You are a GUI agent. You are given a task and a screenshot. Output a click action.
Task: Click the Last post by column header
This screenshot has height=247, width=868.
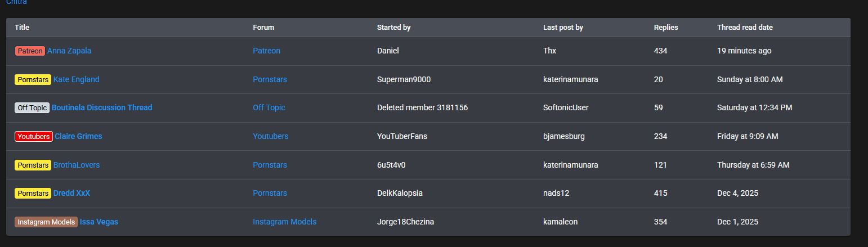(x=563, y=28)
